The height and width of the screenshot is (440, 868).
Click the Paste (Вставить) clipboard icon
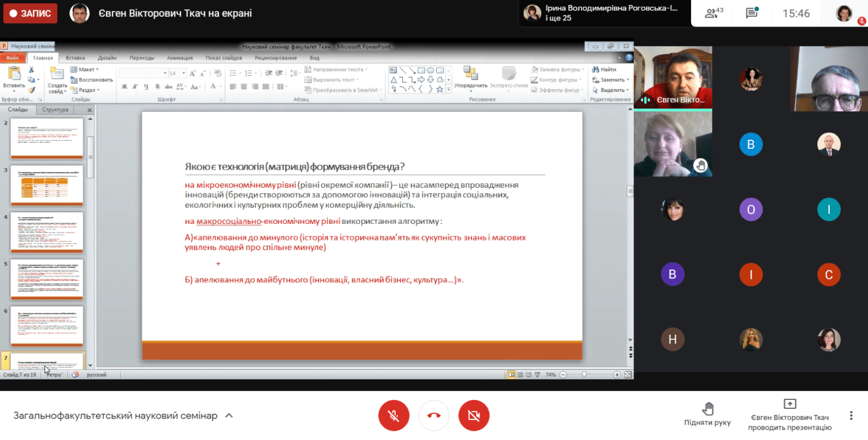pos(14,73)
